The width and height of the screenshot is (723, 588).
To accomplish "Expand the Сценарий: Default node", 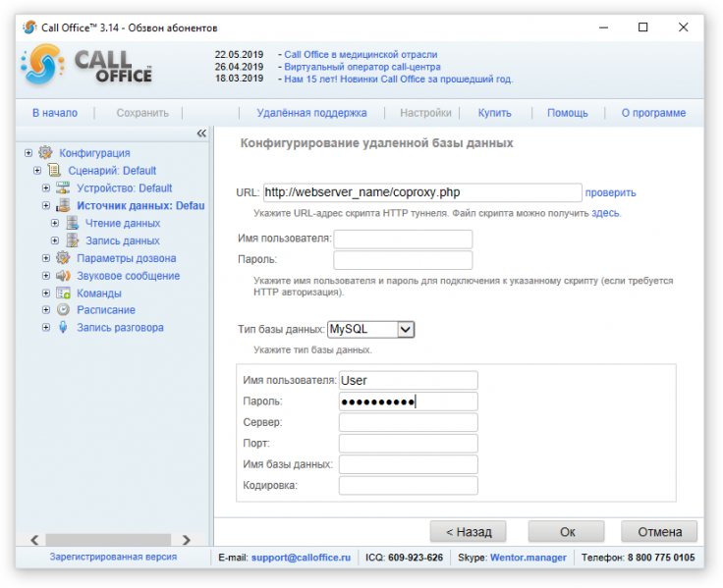I will click(x=37, y=171).
